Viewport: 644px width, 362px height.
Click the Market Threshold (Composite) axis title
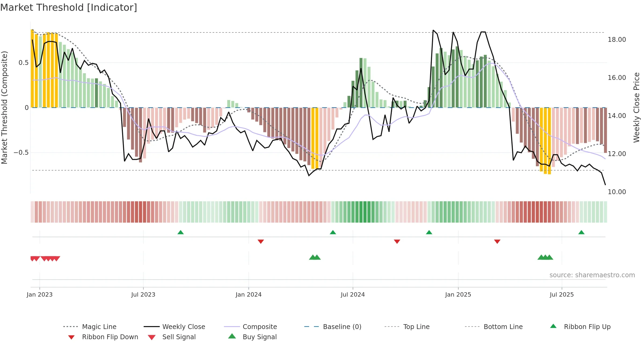click(x=4, y=108)
